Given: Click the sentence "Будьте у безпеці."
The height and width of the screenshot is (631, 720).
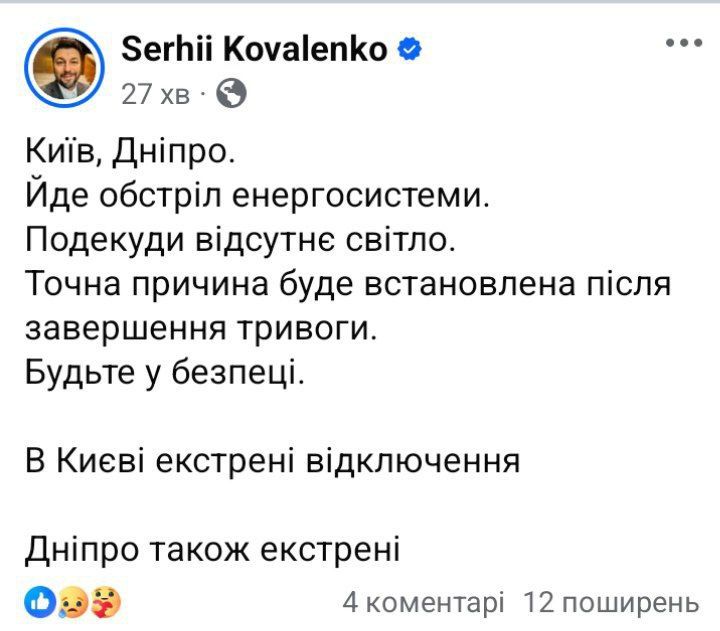Looking at the screenshot, I should [x=161, y=374].
